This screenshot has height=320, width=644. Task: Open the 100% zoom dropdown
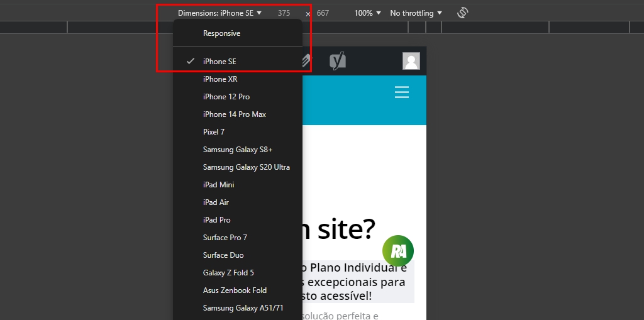tap(367, 13)
